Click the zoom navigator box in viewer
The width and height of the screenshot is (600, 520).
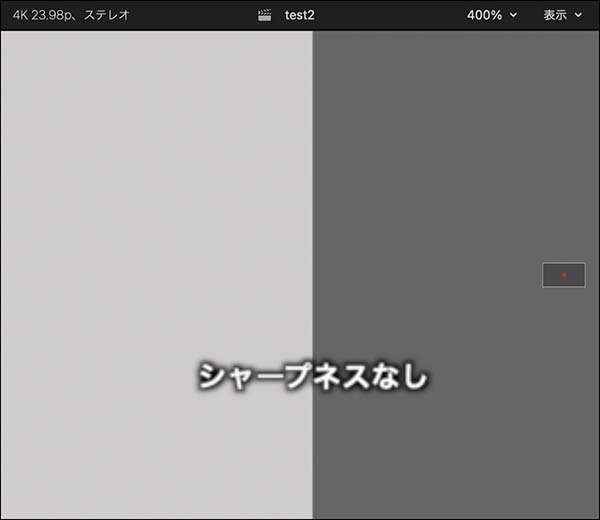(x=564, y=275)
